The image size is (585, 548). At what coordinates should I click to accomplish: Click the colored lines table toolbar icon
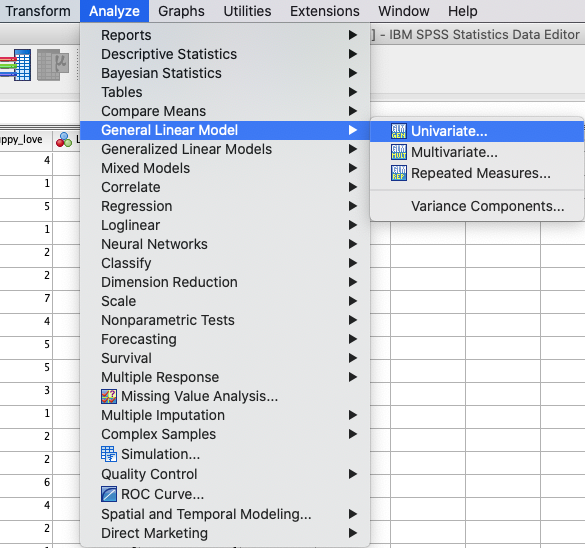tap(15, 65)
